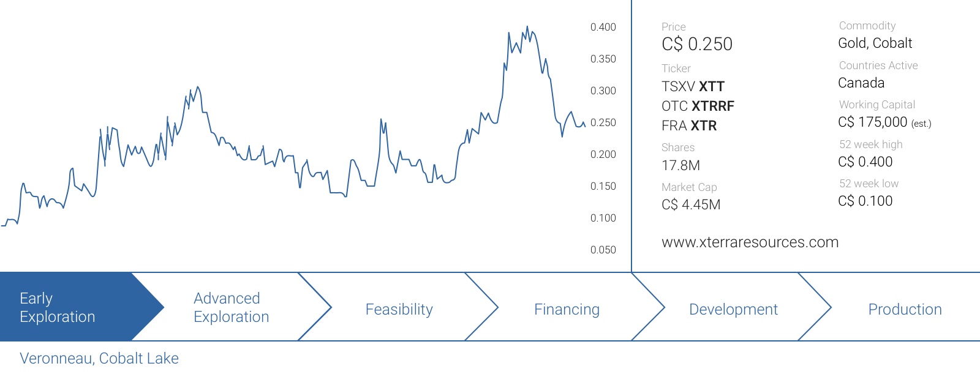Click the TSXV XTT ticker
The height and width of the screenshot is (377, 980).
pos(693,86)
